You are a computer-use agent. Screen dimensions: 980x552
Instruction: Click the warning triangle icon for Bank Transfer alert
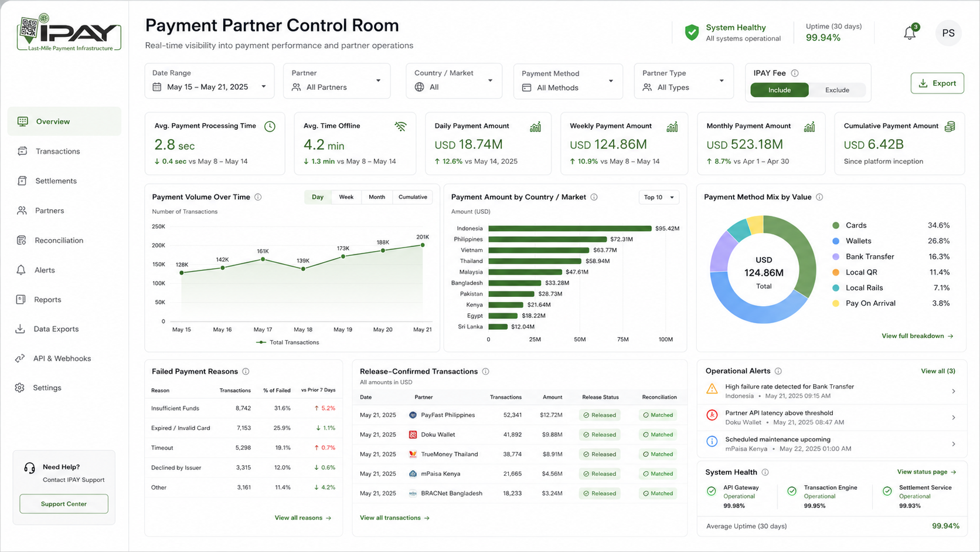(x=712, y=389)
